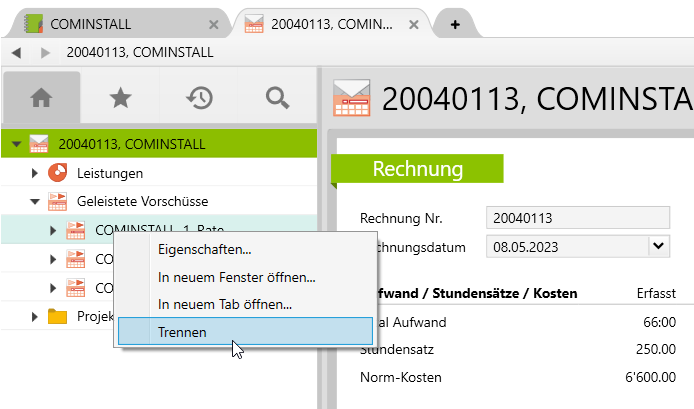Collapse the 20040113, COMINSTALL root node
The width and height of the screenshot is (694, 409).
[x=15, y=145]
